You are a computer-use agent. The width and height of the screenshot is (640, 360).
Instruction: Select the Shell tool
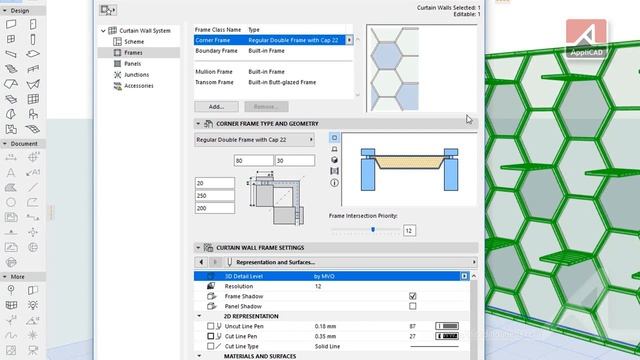click(33, 84)
